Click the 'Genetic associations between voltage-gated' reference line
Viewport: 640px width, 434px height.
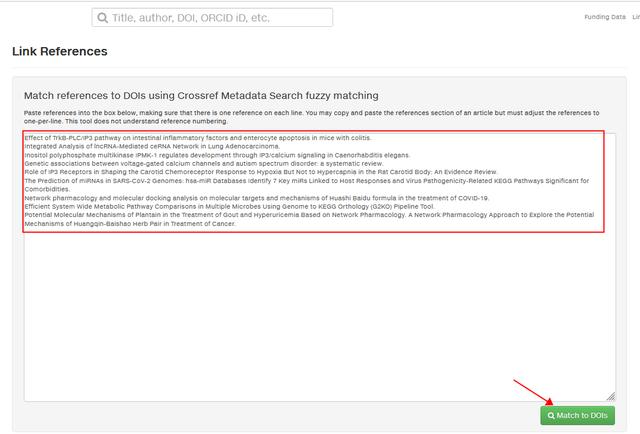coord(204,163)
